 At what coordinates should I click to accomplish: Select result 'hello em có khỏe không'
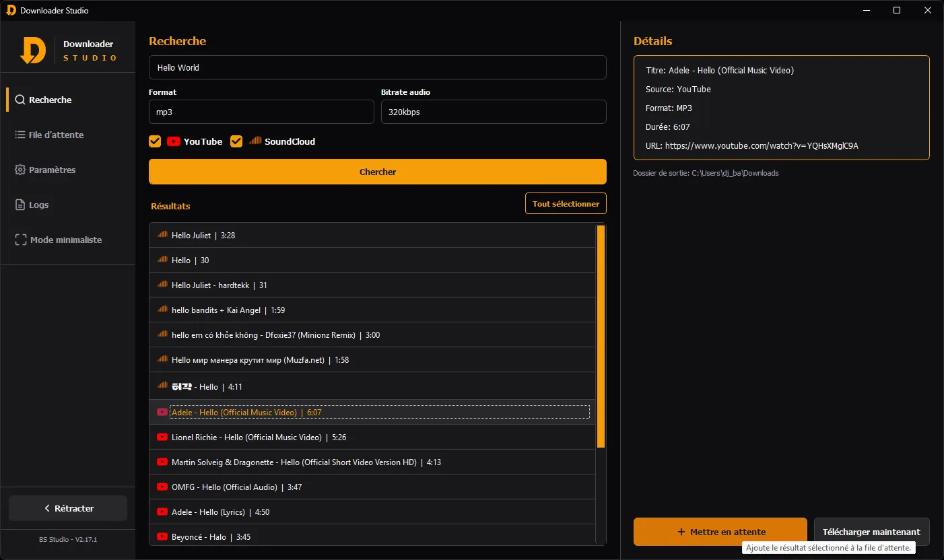point(372,335)
